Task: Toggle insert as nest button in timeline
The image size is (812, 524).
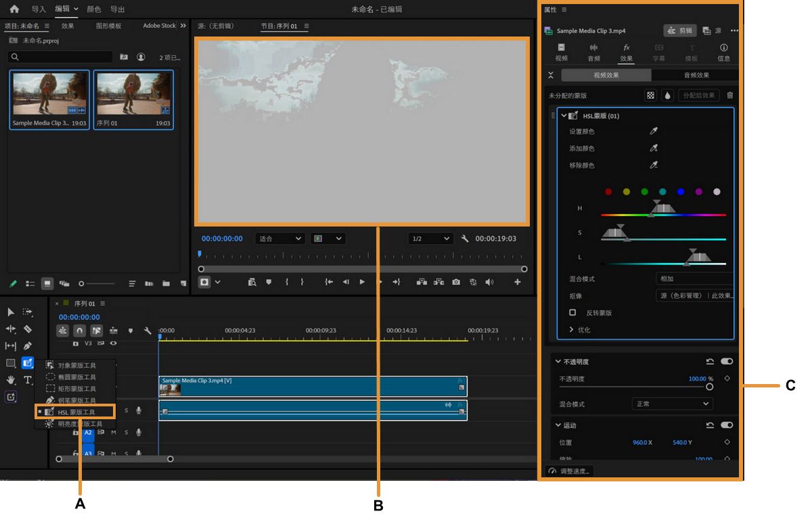Action: 62,331
